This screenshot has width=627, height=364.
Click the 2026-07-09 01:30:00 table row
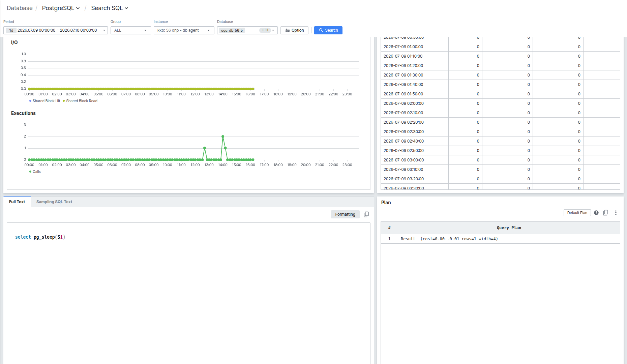(x=500, y=75)
